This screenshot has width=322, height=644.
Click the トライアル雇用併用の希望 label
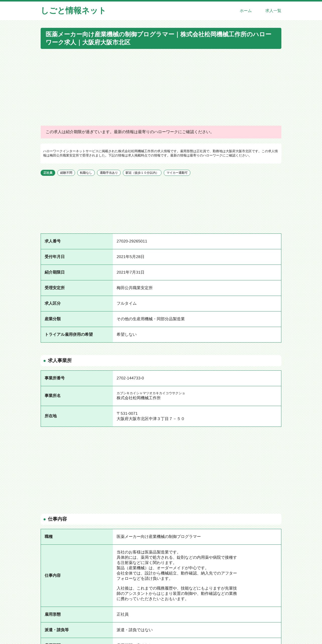(x=69, y=335)
